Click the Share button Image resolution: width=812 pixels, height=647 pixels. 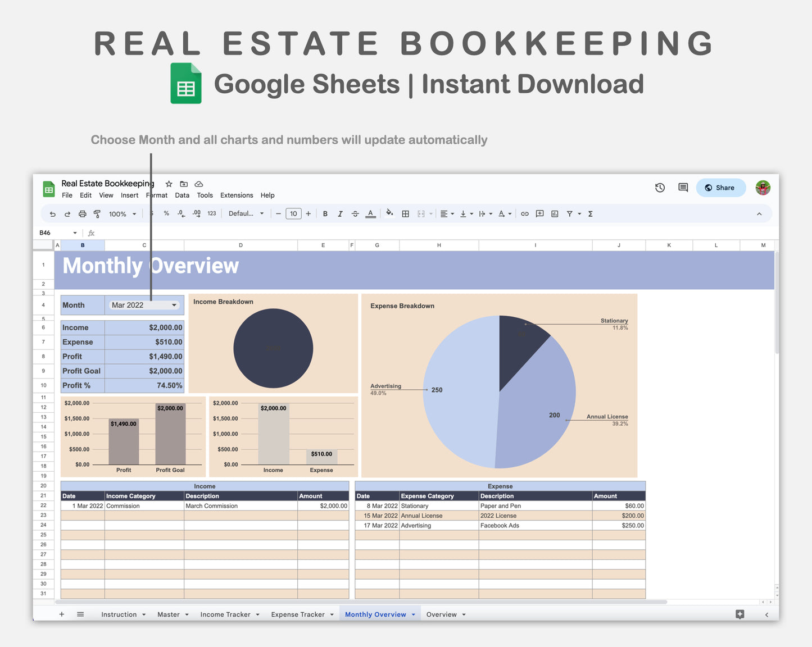(x=720, y=188)
